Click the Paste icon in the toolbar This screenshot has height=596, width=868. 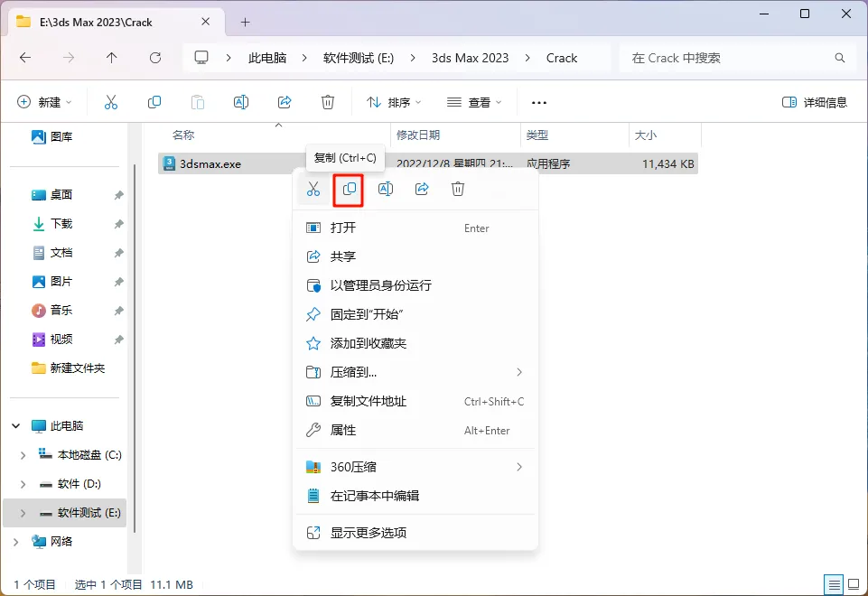(x=198, y=102)
